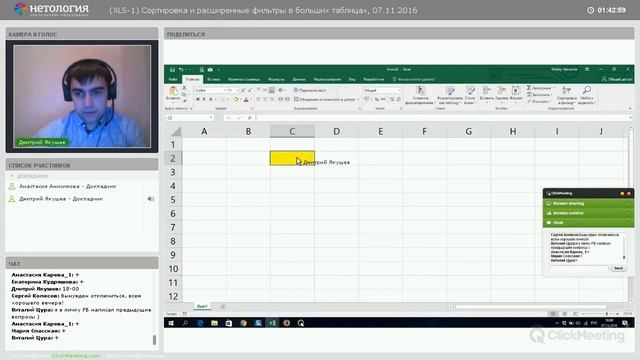The width and height of the screenshot is (640, 360).
Task: Click the yellow highlighted cell C2
Action: coord(292,158)
